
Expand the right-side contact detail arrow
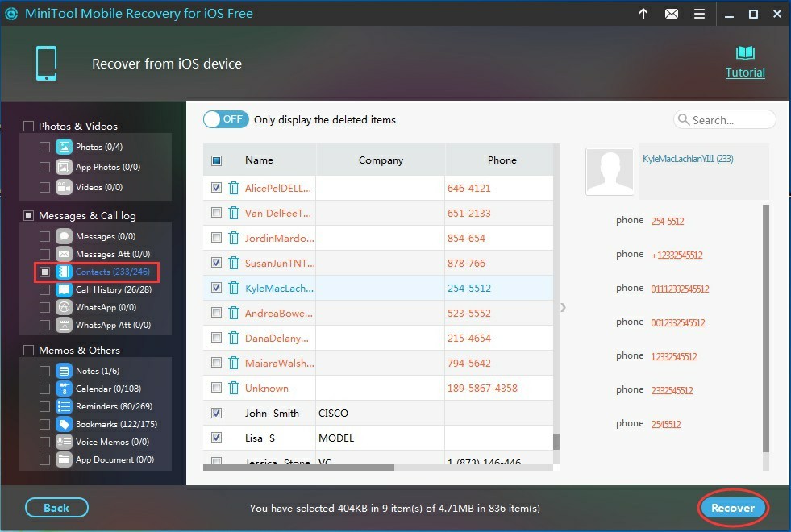pos(563,307)
